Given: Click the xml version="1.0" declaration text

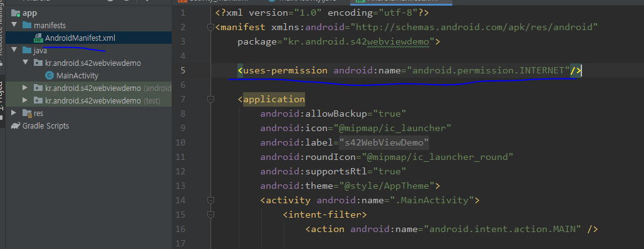Looking at the screenshot, I should point(322,13).
